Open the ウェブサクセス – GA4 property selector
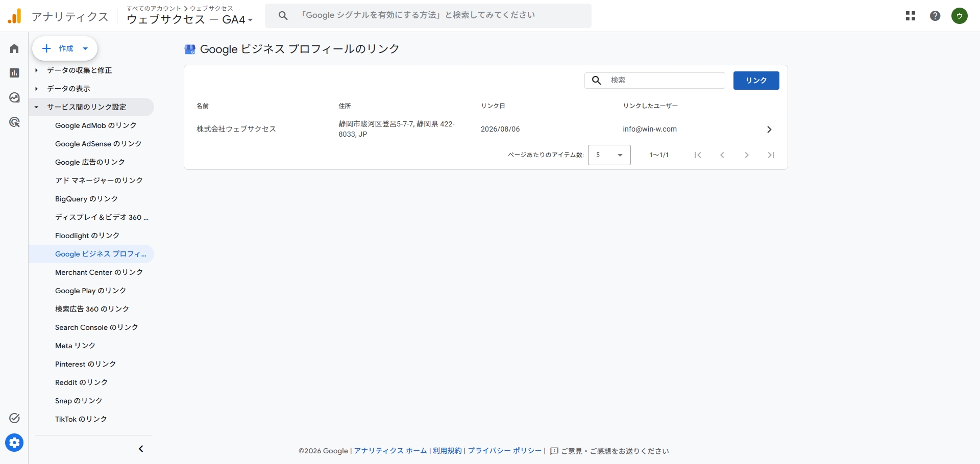 tap(190, 20)
